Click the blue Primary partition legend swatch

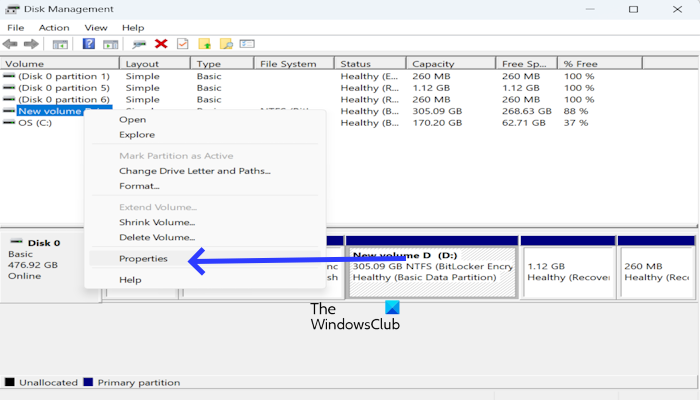tap(88, 382)
